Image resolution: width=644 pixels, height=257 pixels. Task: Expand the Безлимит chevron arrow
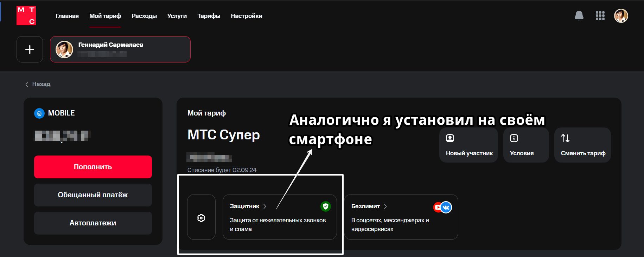(385, 206)
